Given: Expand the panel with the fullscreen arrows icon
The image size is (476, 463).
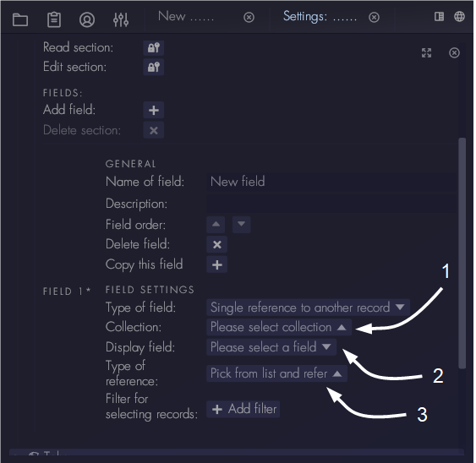Looking at the screenshot, I should pos(426,53).
